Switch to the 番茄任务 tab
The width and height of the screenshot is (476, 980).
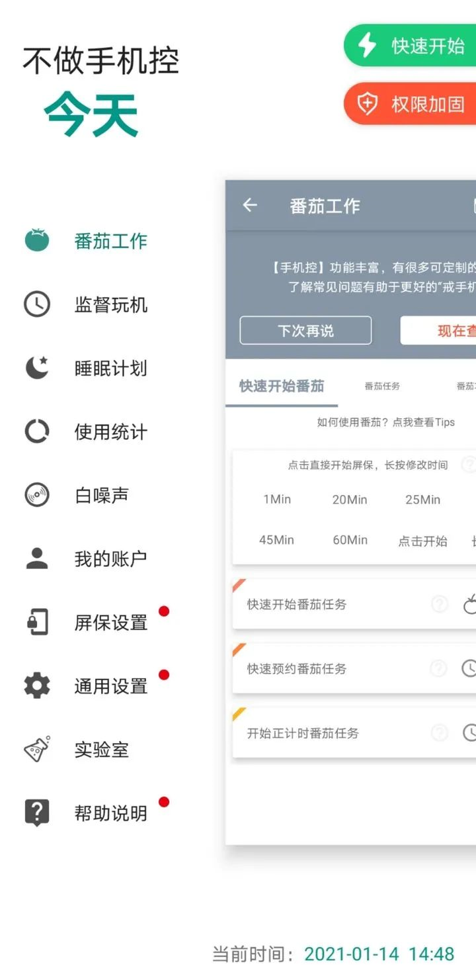[x=382, y=386]
